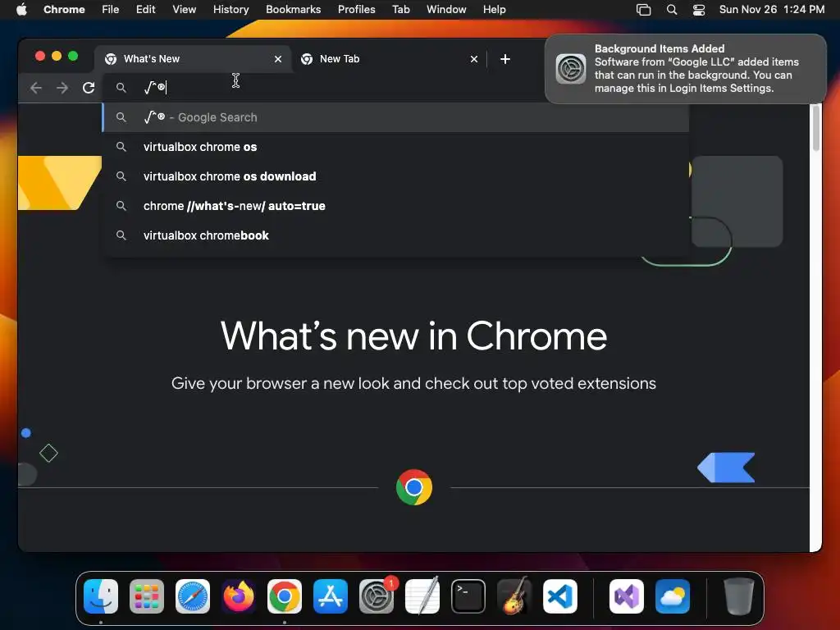This screenshot has height=630, width=840.
Task: Close the New Tab tab
Action: 474,59
